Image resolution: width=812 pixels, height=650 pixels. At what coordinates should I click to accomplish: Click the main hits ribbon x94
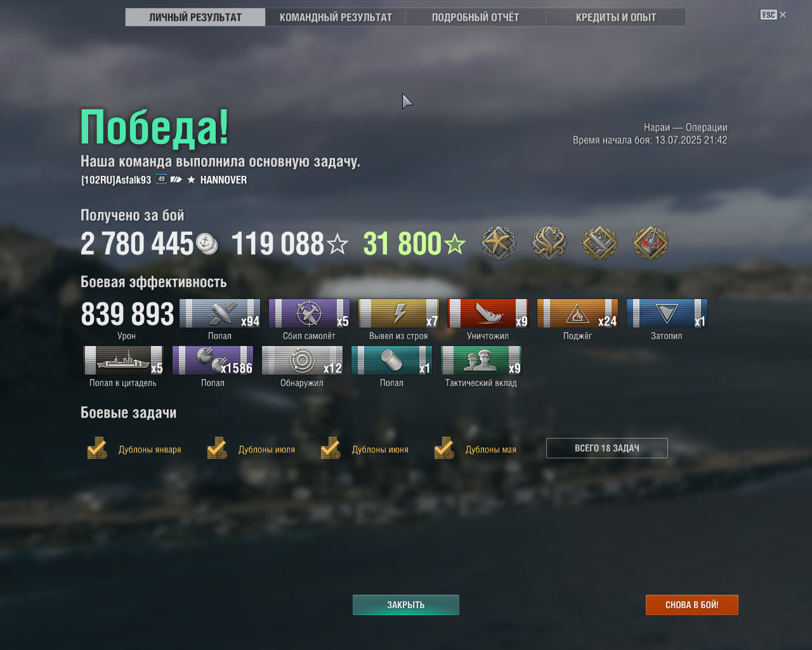(220, 314)
